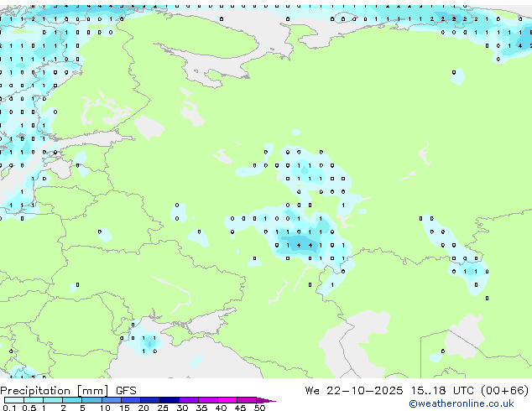Click the 5–10 mm legend color box
Screen dimensions: 532x411
point(91,400)
